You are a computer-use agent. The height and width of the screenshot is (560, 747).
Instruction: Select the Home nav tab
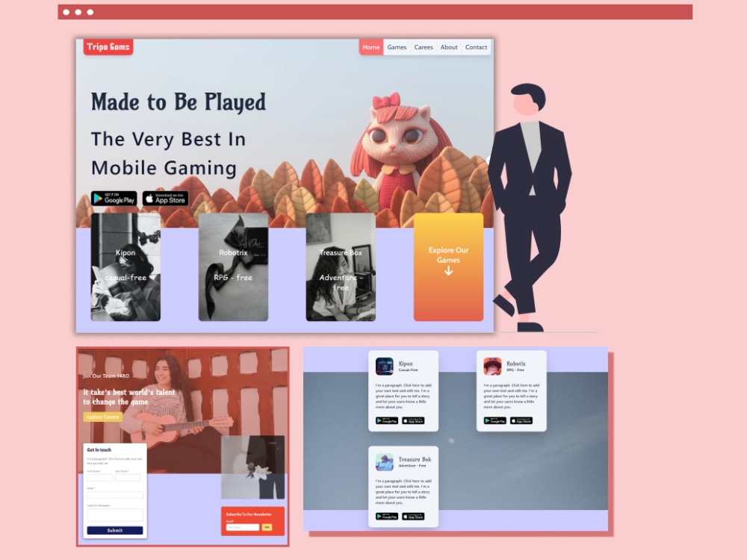371,47
